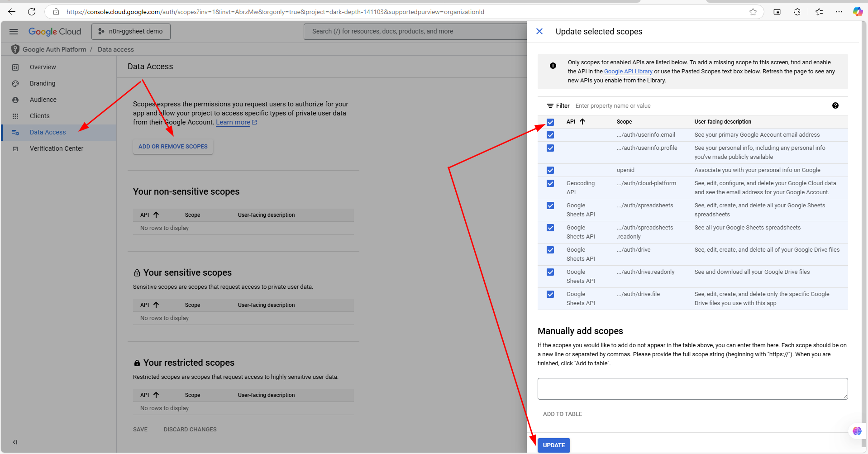Click the Google Auth Platform shield icon

coord(15,49)
